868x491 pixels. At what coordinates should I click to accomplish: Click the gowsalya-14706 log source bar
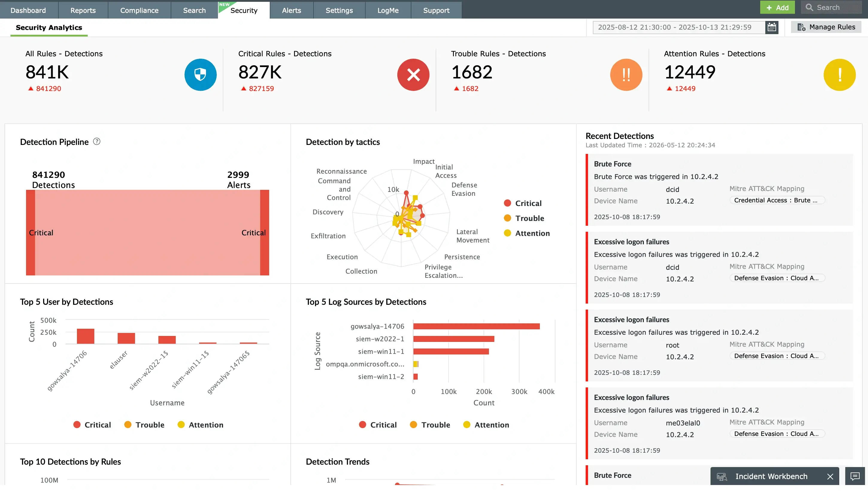(476, 326)
